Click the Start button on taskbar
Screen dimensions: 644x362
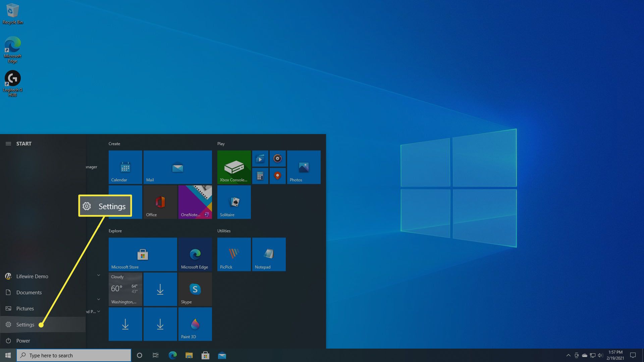(8, 355)
